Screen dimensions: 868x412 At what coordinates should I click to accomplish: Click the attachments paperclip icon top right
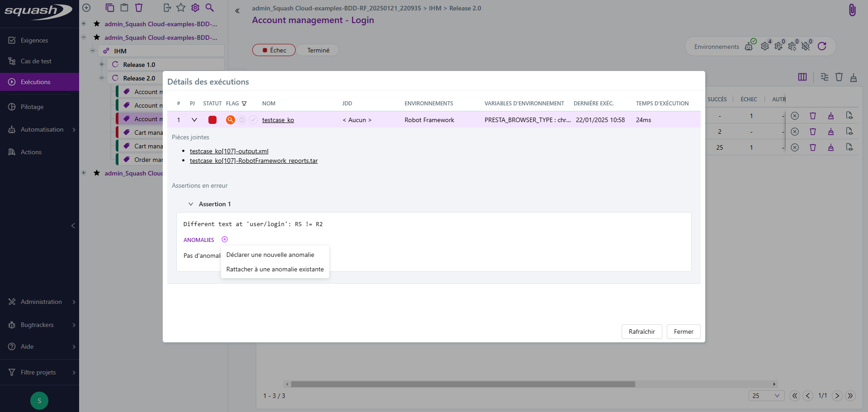click(853, 9)
